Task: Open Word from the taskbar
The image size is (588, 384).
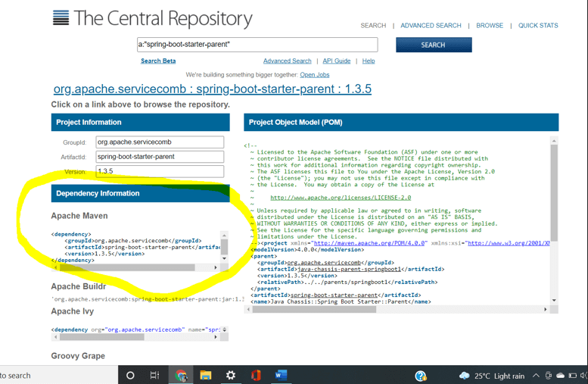Action: pyautogui.click(x=281, y=375)
